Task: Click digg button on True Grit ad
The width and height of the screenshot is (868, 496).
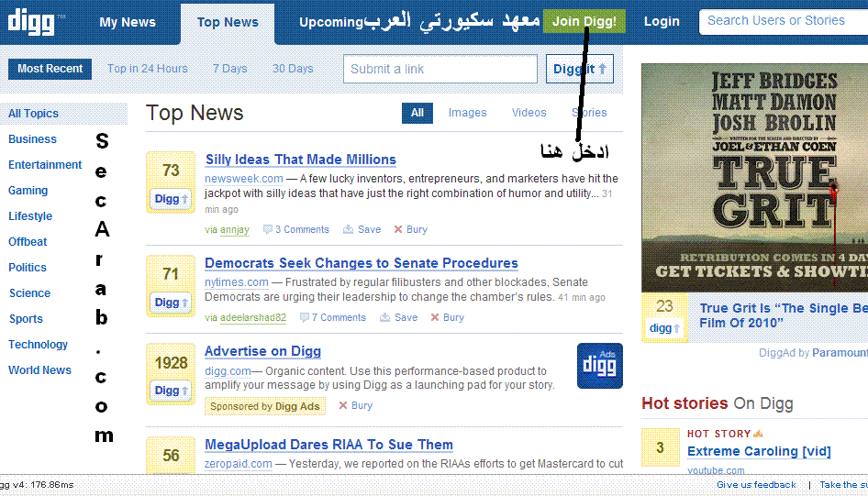Action: tap(664, 328)
